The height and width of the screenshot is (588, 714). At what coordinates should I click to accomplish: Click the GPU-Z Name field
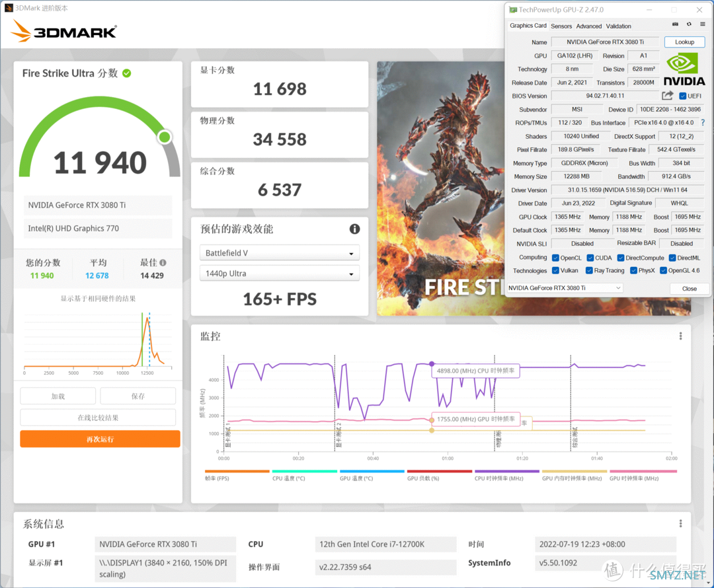605,42
